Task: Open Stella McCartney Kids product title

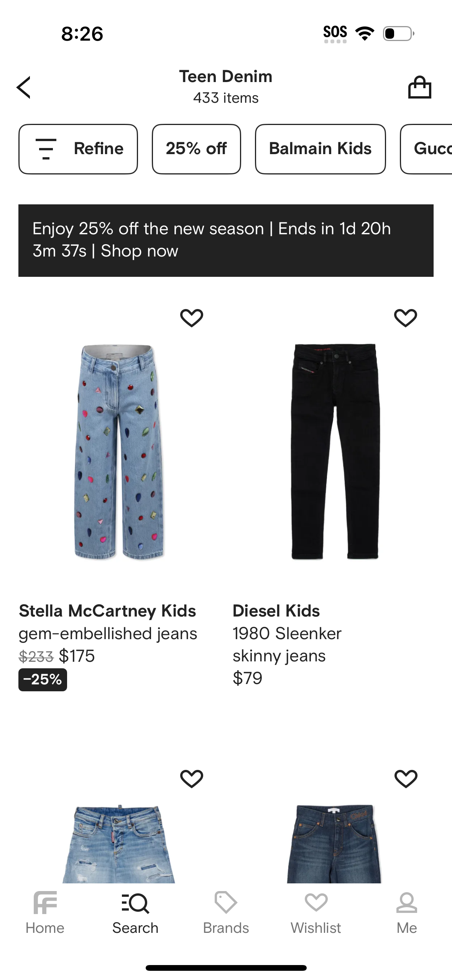Action: click(x=107, y=611)
